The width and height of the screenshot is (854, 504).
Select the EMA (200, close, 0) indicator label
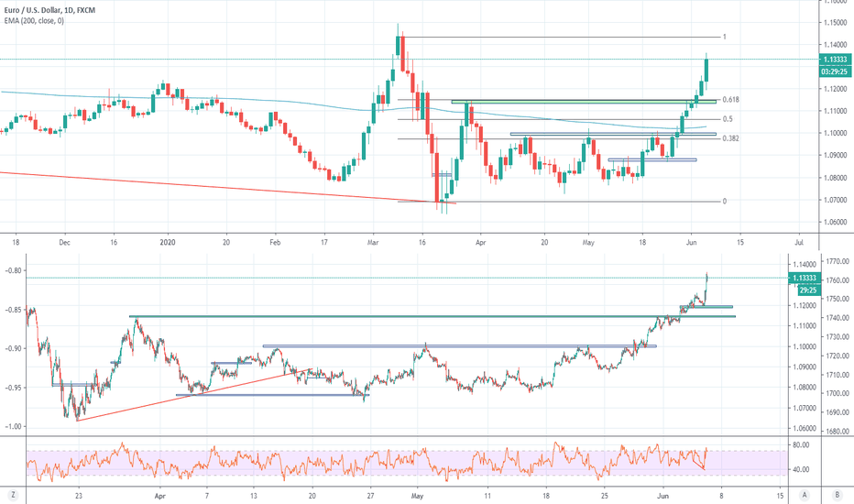pos(34,21)
